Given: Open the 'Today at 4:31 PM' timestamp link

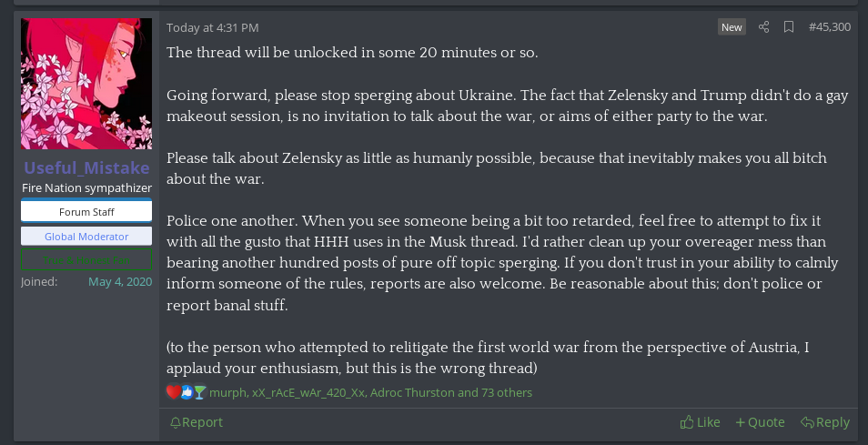Looking at the screenshot, I should pos(213,28).
